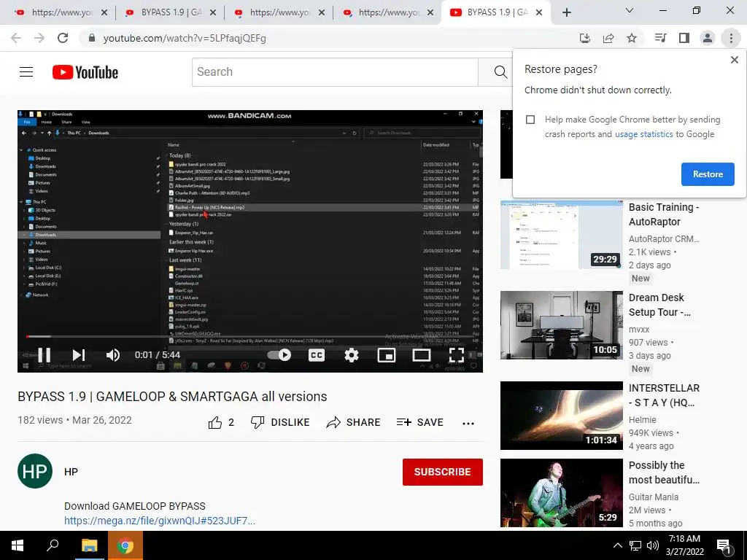Image resolution: width=747 pixels, height=560 pixels.
Task: Switch to miniplayer mode
Action: [x=387, y=355]
